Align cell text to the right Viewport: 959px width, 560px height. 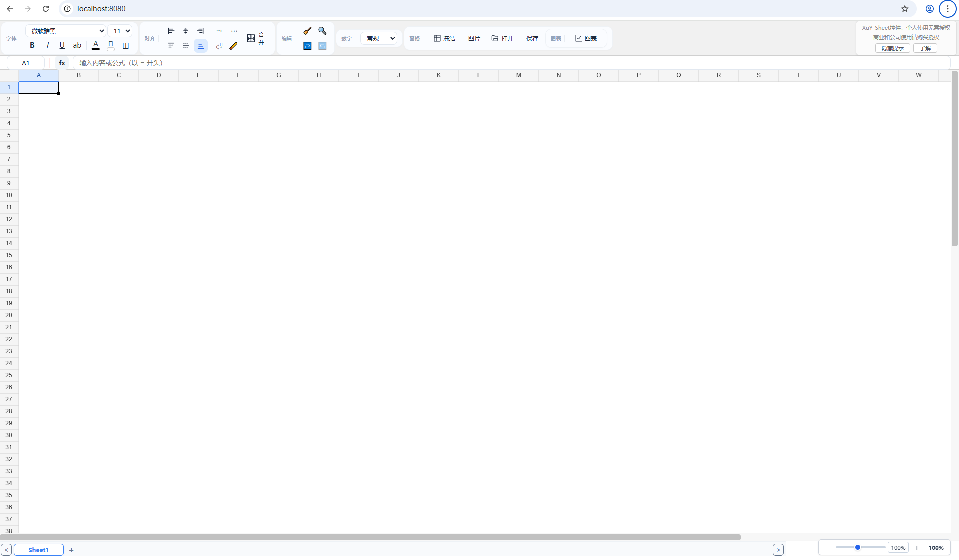(x=200, y=31)
